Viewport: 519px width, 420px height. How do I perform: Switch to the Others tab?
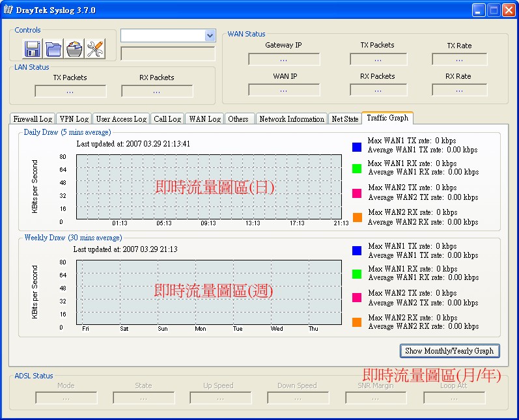[238, 119]
